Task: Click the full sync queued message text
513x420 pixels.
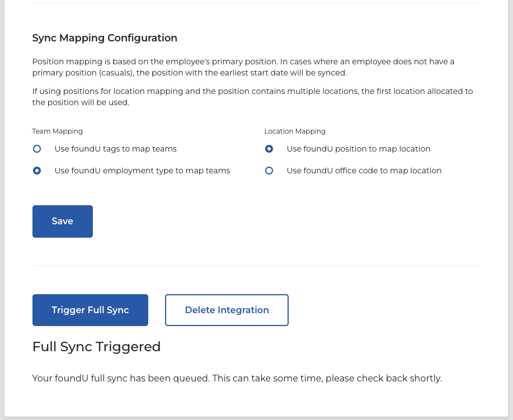Action: 237,379
